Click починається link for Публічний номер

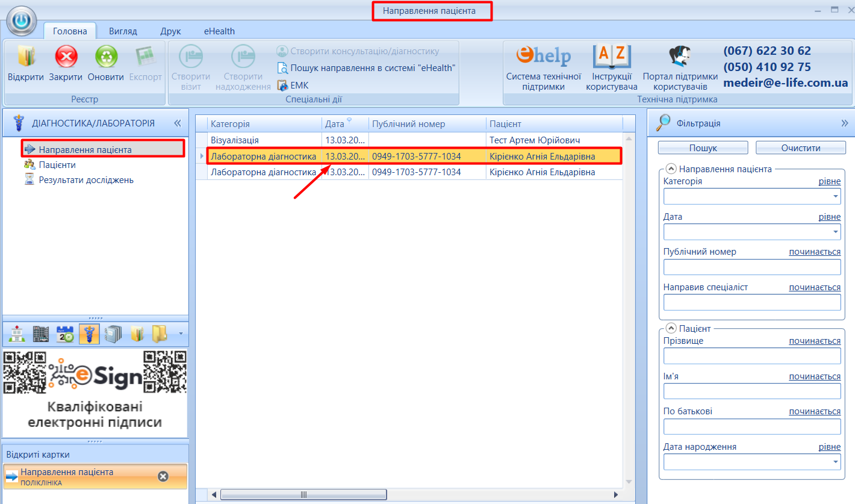point(815,252)
